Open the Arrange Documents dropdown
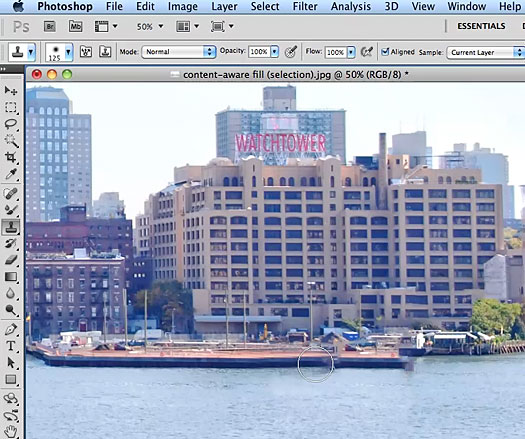Screen dimensions: 525x439 (188, 26)
